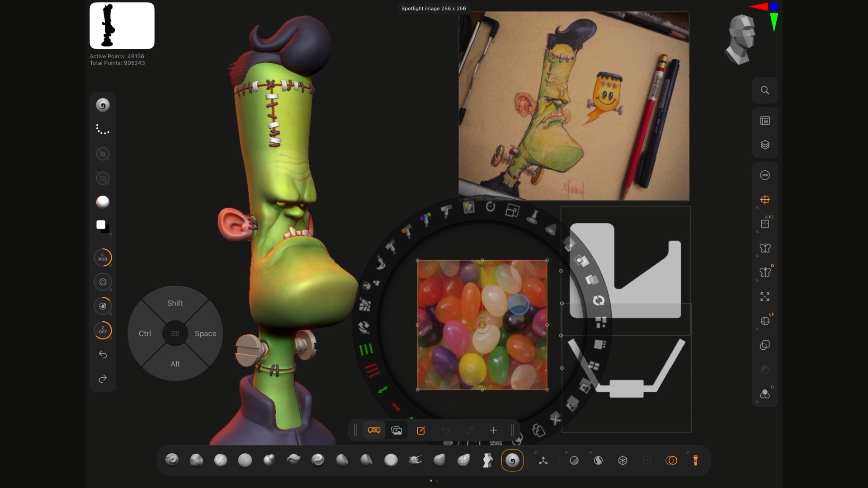Click the jelly beans spotlight image
The height and width of the screenshot is (488, 868).
coord(482,325)
